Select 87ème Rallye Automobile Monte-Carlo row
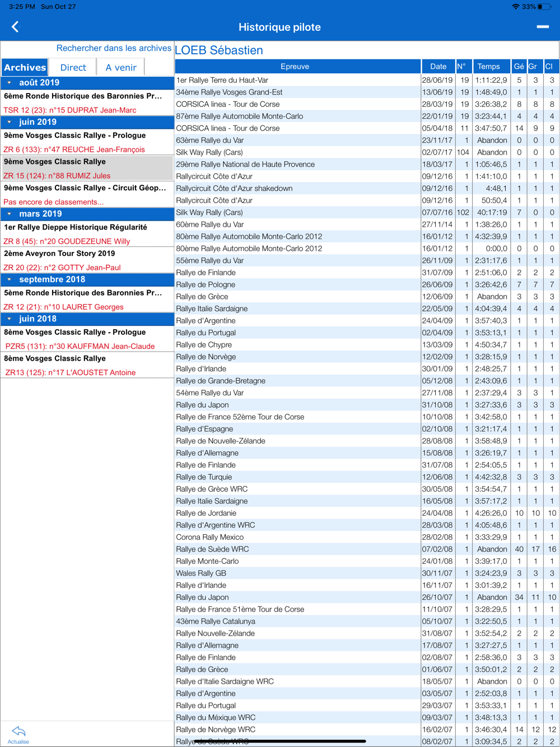The image size is (560, 747). pyautogui.click(x=367, y=116)
